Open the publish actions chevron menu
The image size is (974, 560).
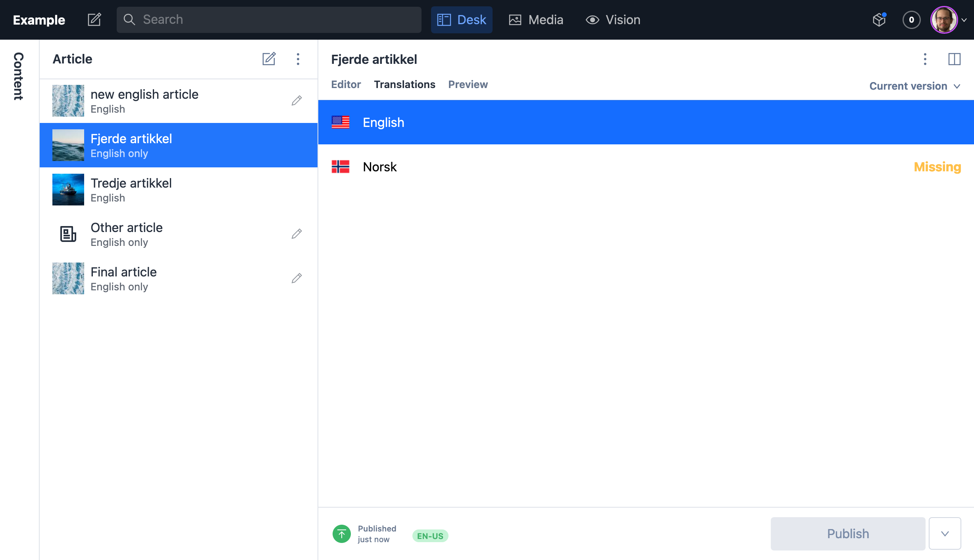[945, 533]
